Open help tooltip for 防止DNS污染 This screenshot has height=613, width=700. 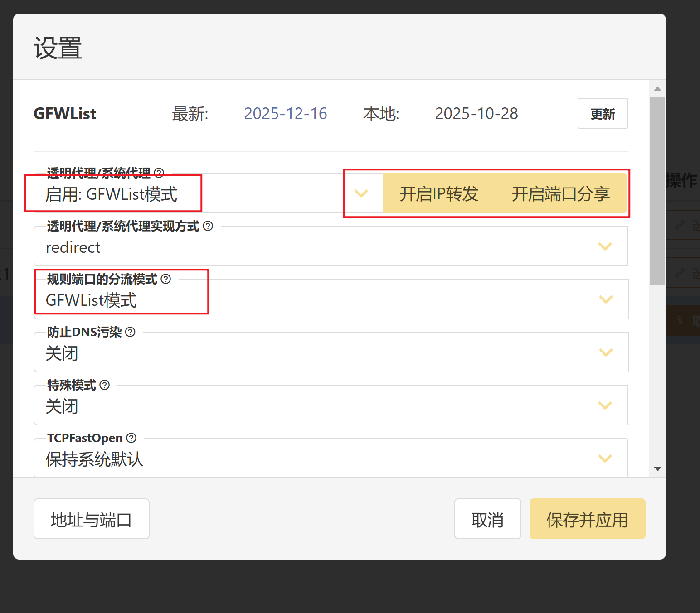tap(130, 332)
